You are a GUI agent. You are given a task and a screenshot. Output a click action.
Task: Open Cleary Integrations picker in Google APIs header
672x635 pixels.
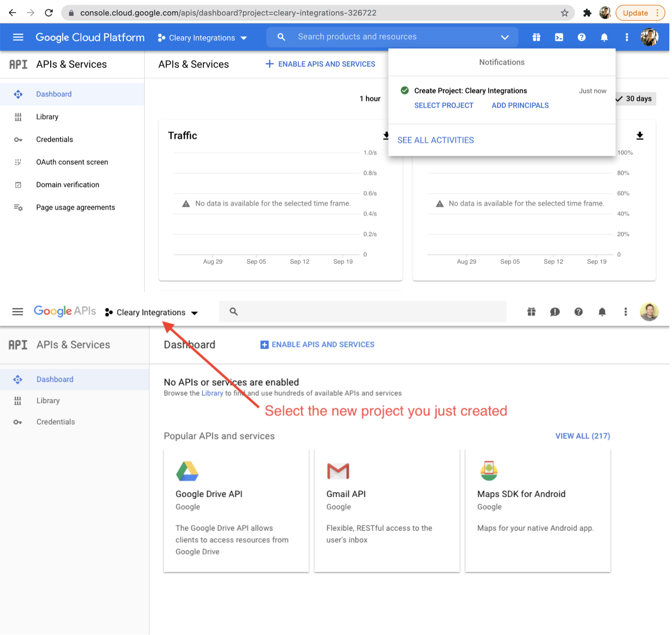(151, 313)
